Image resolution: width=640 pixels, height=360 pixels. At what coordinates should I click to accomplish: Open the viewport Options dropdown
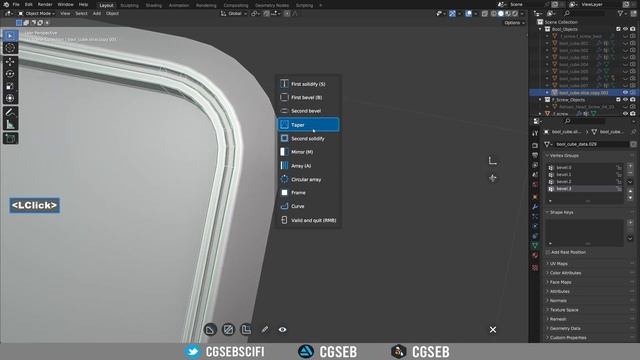pos(514,23)
